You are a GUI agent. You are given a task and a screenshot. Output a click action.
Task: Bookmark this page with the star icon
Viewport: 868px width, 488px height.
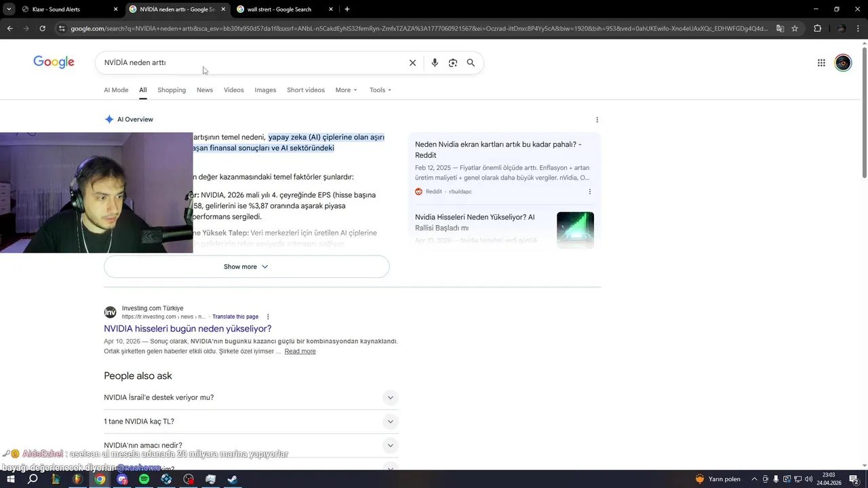[795, 28]
